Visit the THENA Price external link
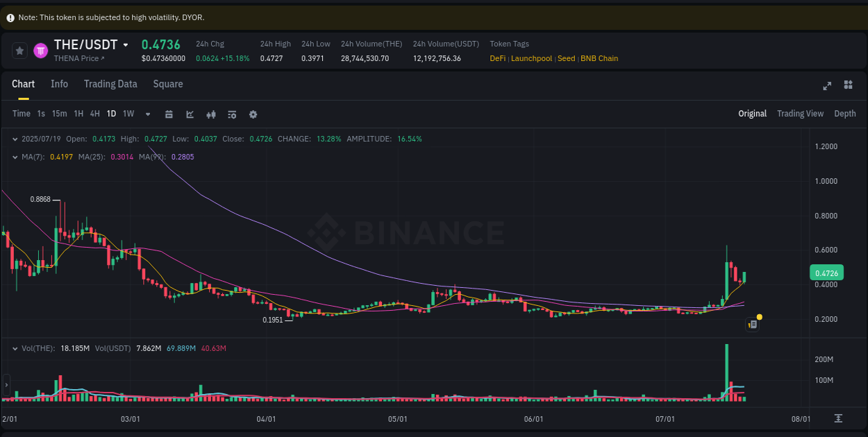Screen dimensions: 868x437 click(78, 58)
